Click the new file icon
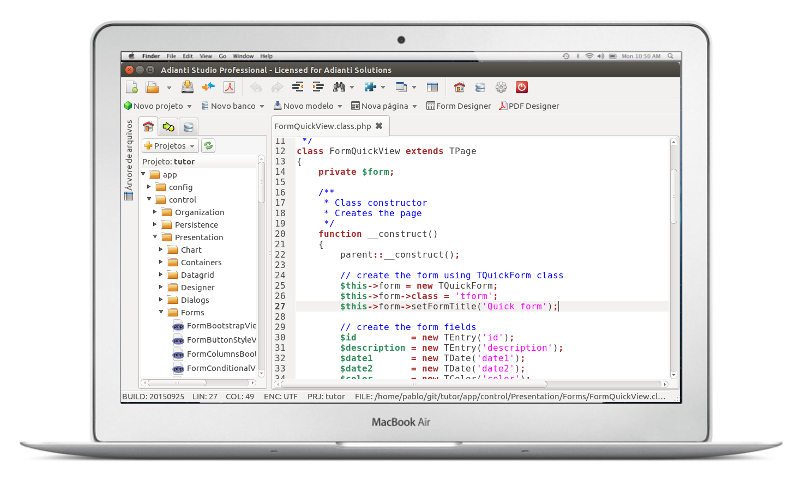This screenshot has height=483, width=800. 132,87
